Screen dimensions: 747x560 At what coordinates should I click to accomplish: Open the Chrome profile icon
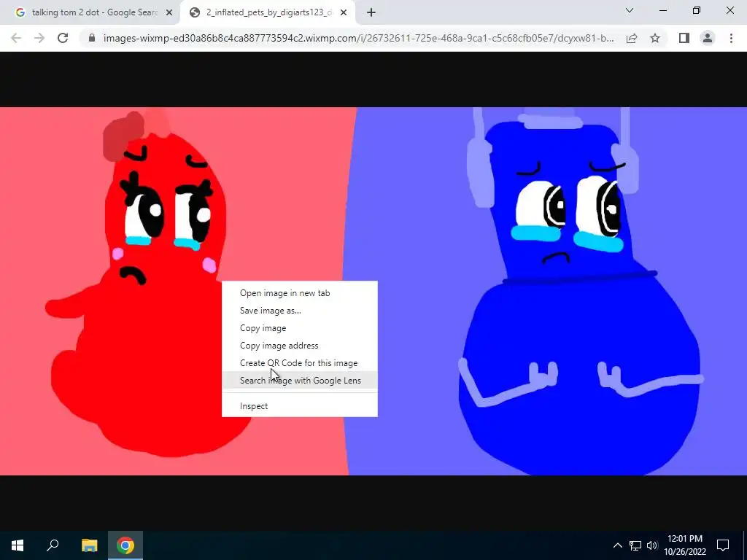(708, 38)
